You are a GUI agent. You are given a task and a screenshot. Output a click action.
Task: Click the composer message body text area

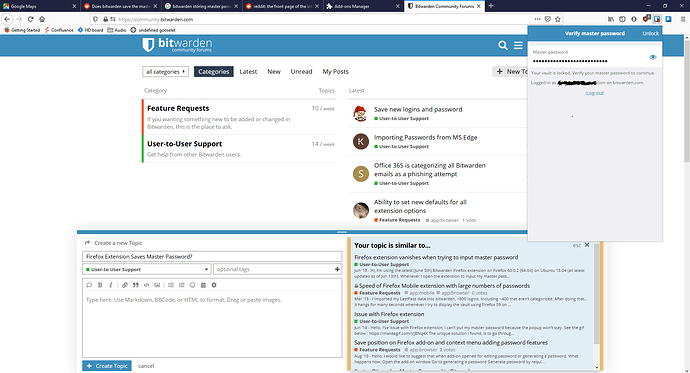coord(212,325)
